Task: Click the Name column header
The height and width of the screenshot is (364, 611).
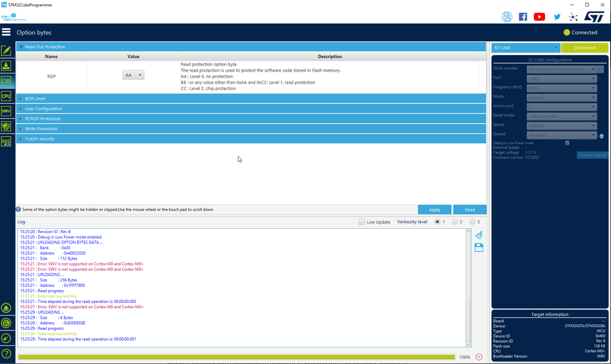Action: point(51,56)
